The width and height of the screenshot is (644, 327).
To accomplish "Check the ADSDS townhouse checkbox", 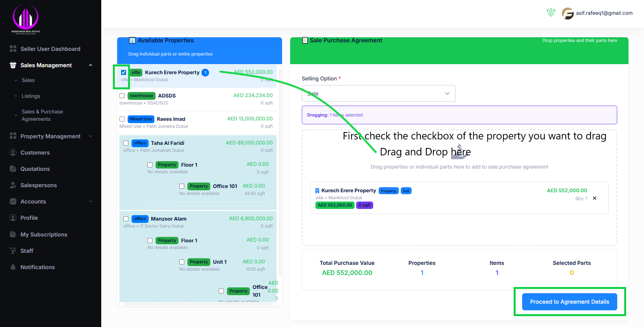I will (122, 96).
